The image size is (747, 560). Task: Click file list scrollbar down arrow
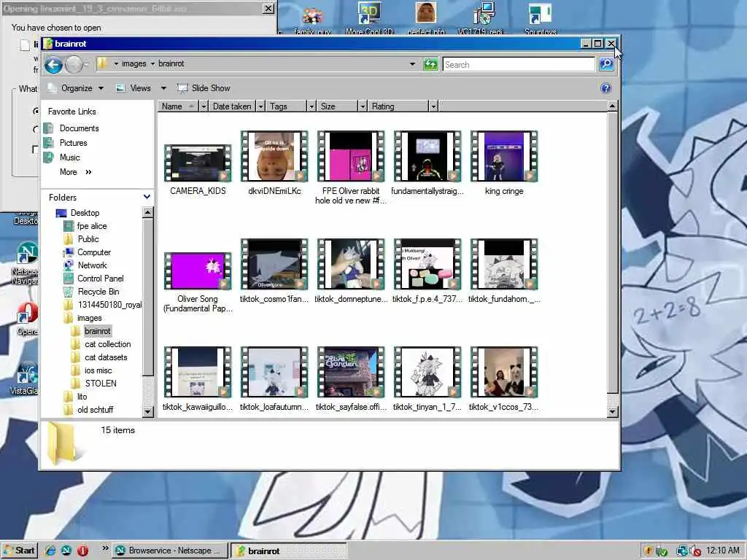[x=613, y=411]
